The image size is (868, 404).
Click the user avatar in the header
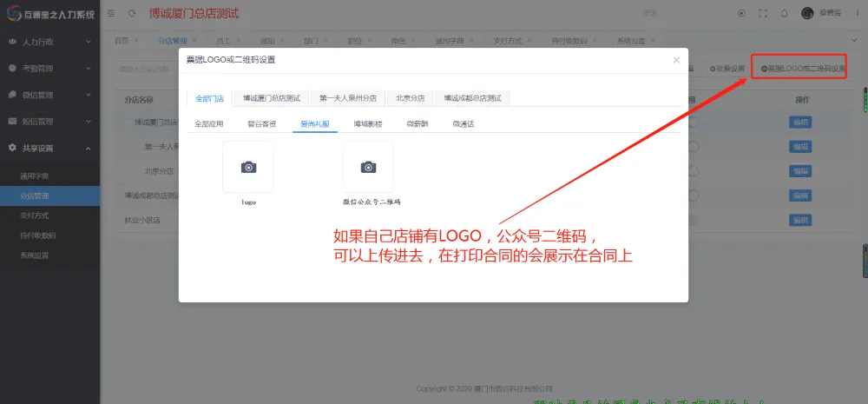point(807,13)
